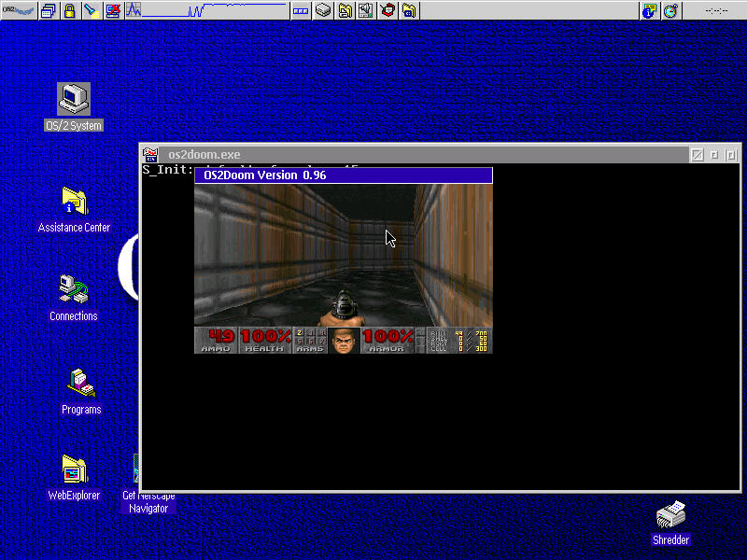Select the Get Netscape Navigator icon label
747x560 pixels.
(x=148, y=502)
